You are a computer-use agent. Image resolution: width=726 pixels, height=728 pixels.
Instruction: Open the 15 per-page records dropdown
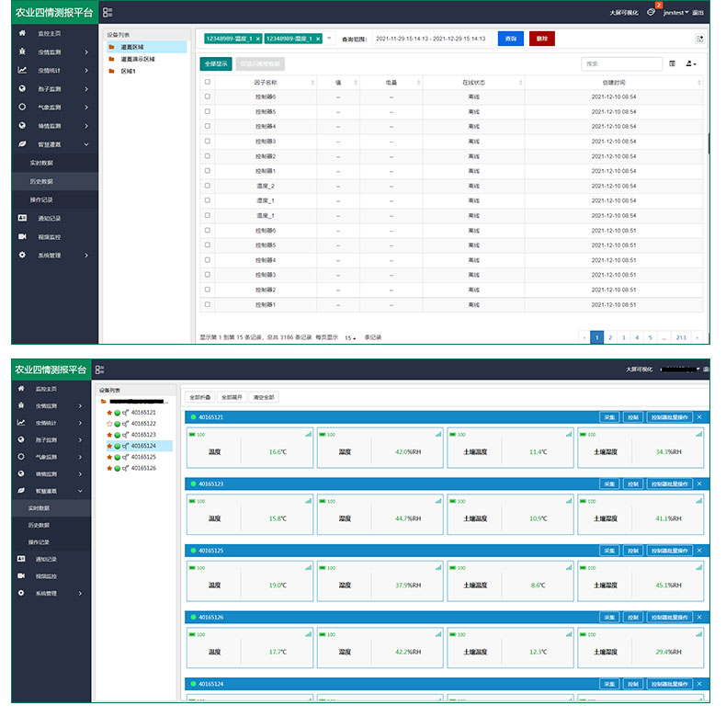pyautogui.click(x=350, y=337)
